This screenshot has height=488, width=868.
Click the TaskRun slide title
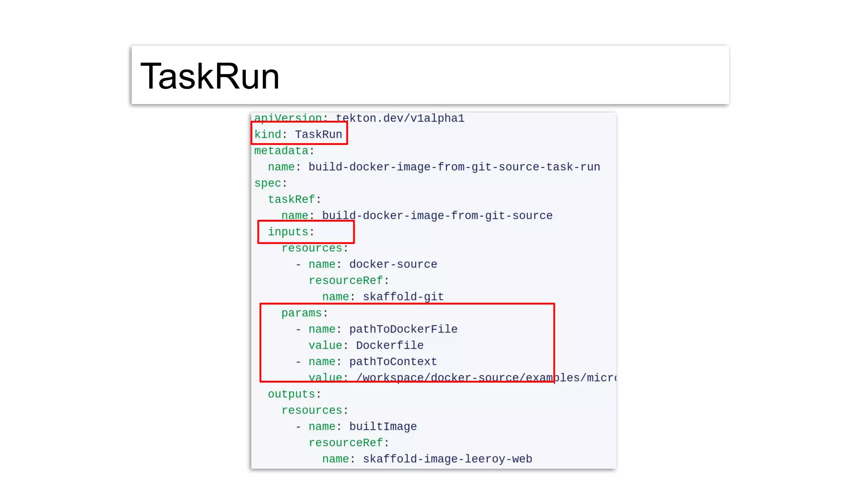210,76
